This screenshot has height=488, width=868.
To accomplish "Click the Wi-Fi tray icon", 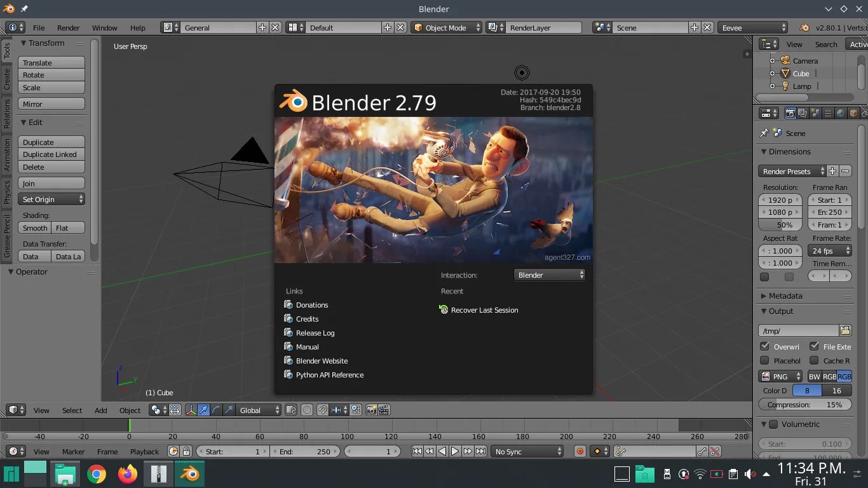I will coord(700,474).
